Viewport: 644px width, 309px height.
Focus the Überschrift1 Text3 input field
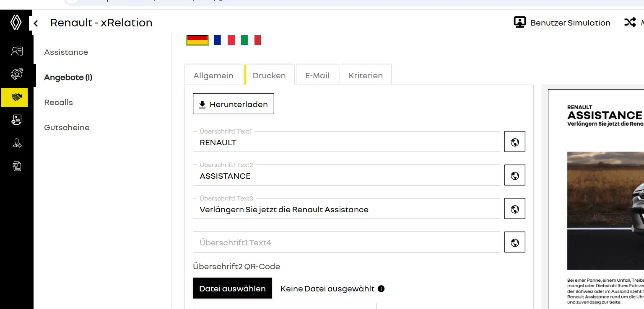click(346, 209)
